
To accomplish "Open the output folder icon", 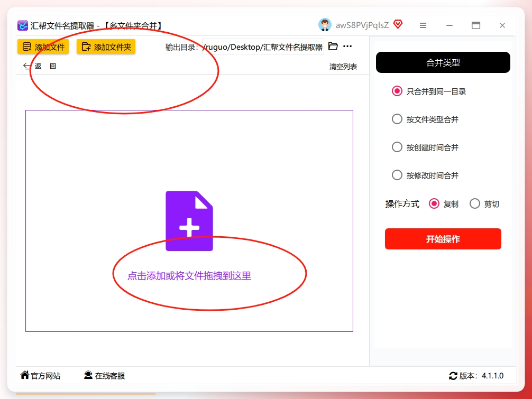I will pyautogui.click(x=333, y=47).
